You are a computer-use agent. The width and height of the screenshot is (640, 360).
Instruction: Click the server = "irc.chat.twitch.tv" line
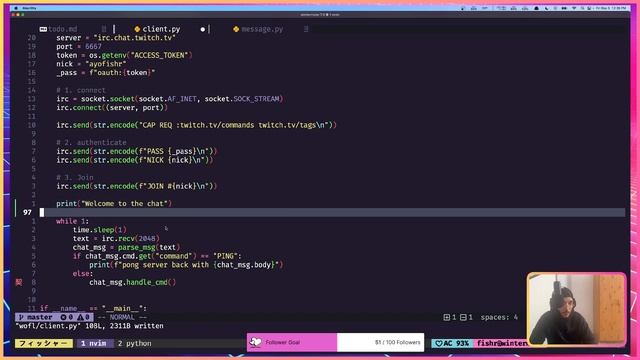pos(116,38)
